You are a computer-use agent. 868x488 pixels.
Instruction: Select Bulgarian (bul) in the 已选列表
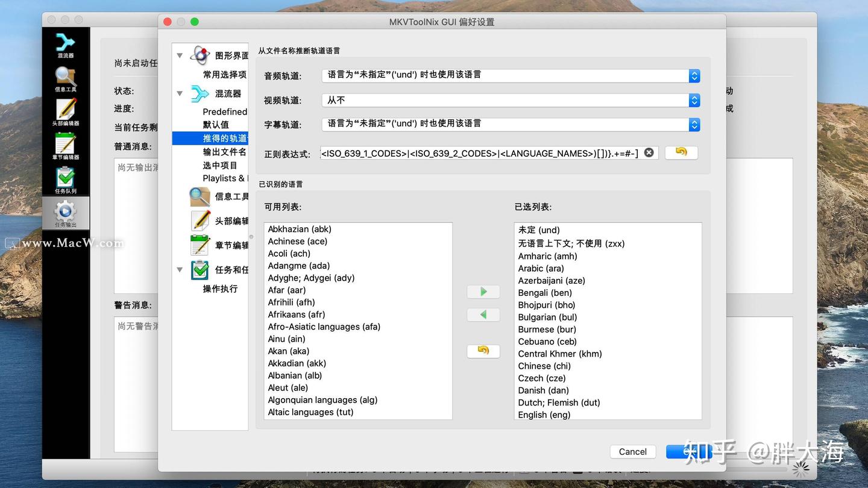coord(547,317)
